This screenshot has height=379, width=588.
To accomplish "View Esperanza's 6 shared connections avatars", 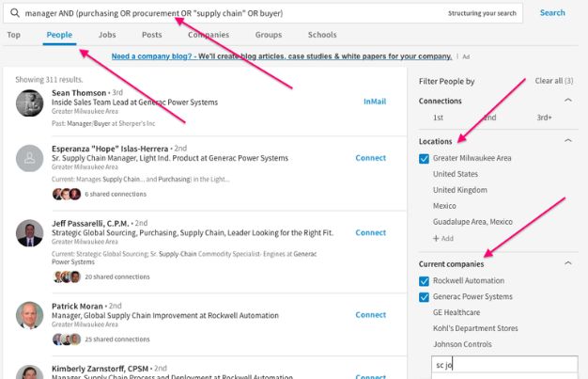I will point(67,194).
